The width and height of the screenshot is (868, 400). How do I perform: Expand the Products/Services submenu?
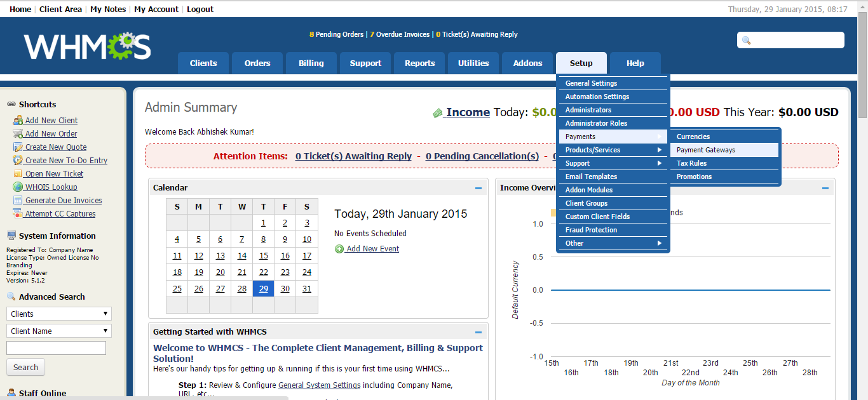click(613, 150)
